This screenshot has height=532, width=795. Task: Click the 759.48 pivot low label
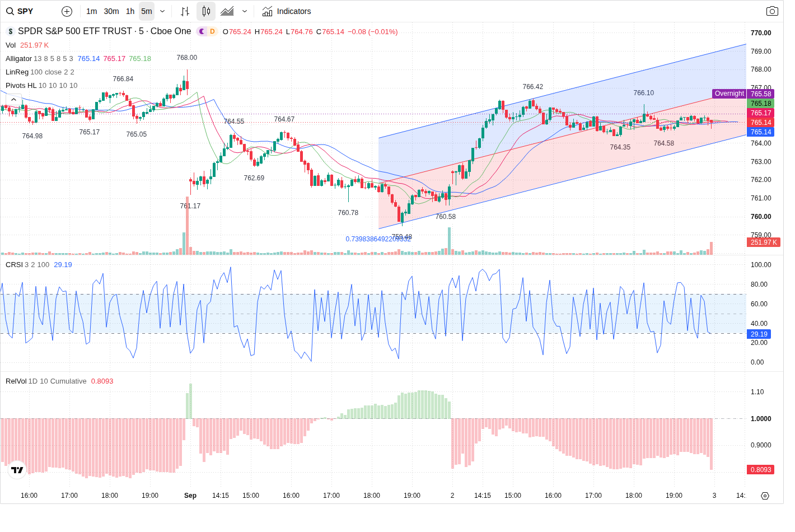pyautogui.click(x=401, y=237)
